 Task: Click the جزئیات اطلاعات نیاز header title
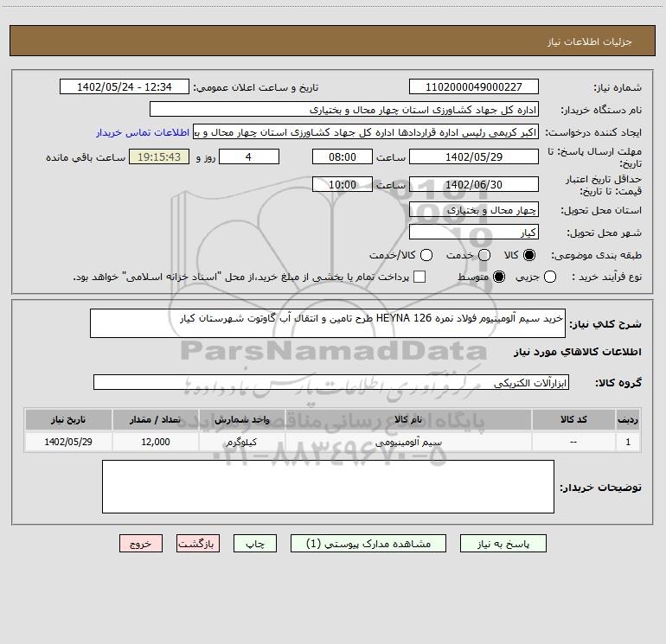tap(590, 41)
